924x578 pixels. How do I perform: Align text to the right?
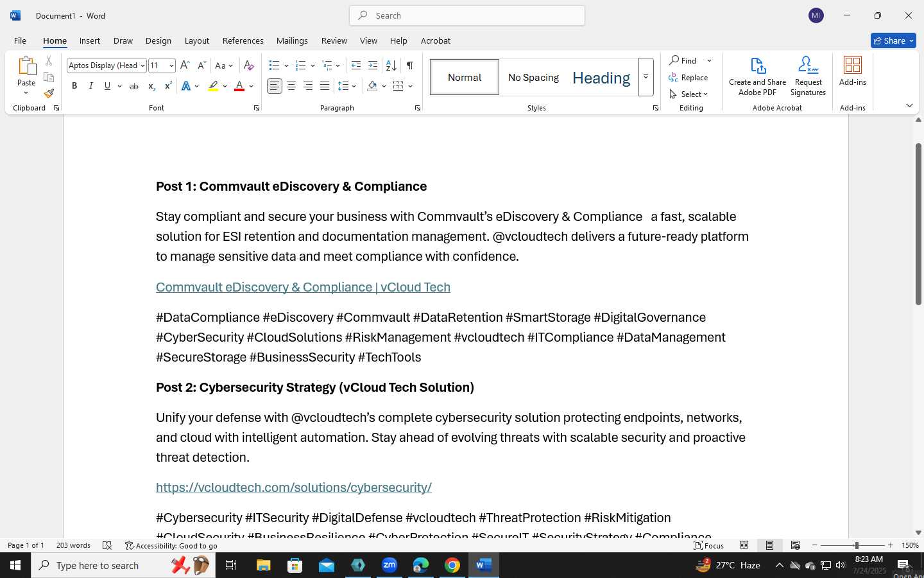tap(308, 86)
